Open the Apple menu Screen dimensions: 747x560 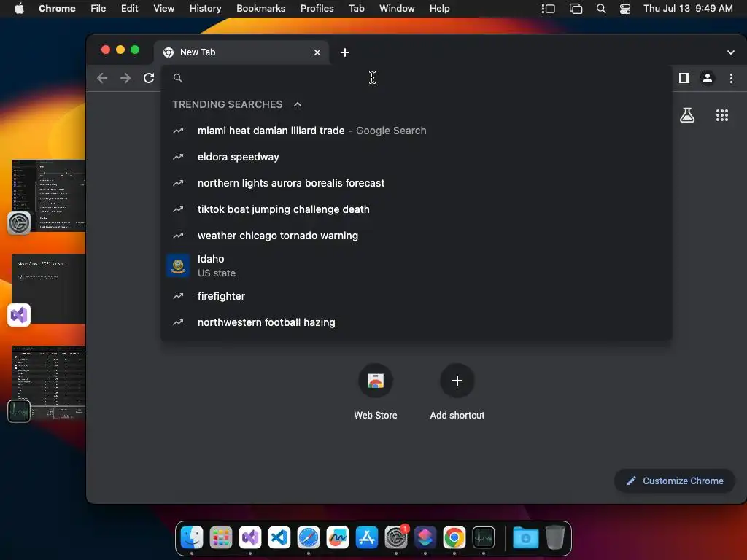coord(19,8)
